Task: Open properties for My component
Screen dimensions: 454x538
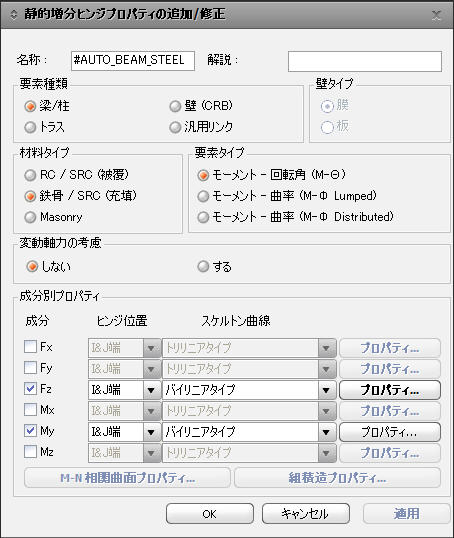Action: click(x=390, y=432)
